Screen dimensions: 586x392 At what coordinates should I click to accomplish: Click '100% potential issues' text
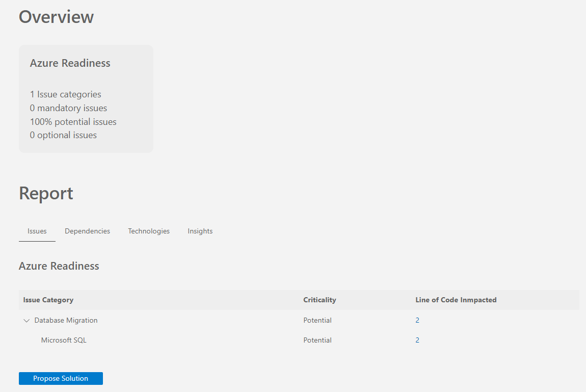pos(73,122)
